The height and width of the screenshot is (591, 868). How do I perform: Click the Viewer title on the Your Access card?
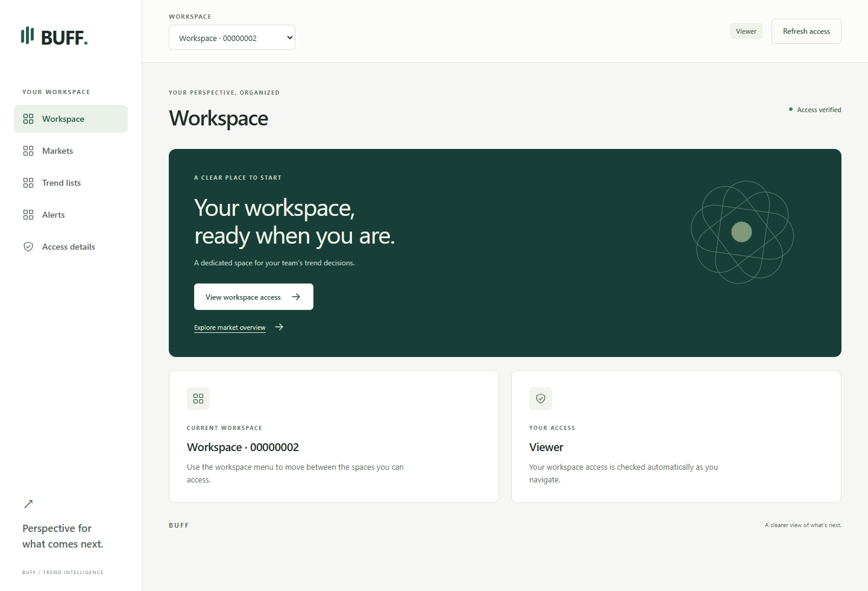[x=546, y=447]
